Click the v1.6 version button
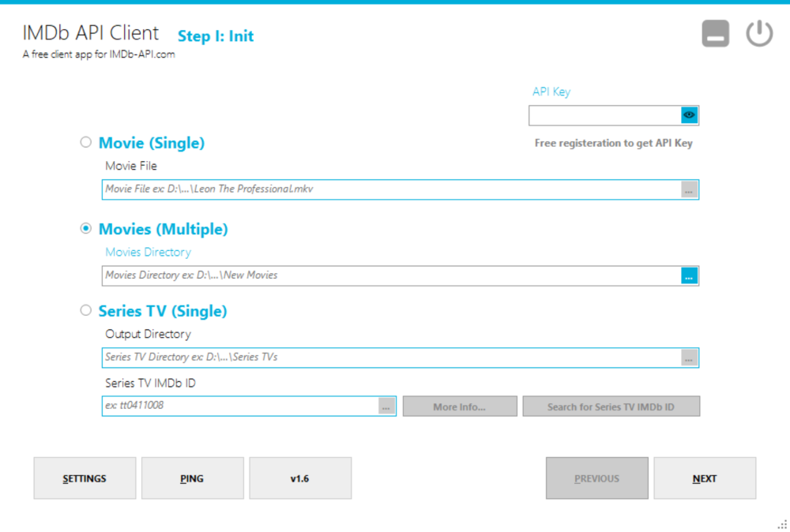Viewport: 790px width, 532px height. pos(300,478)
